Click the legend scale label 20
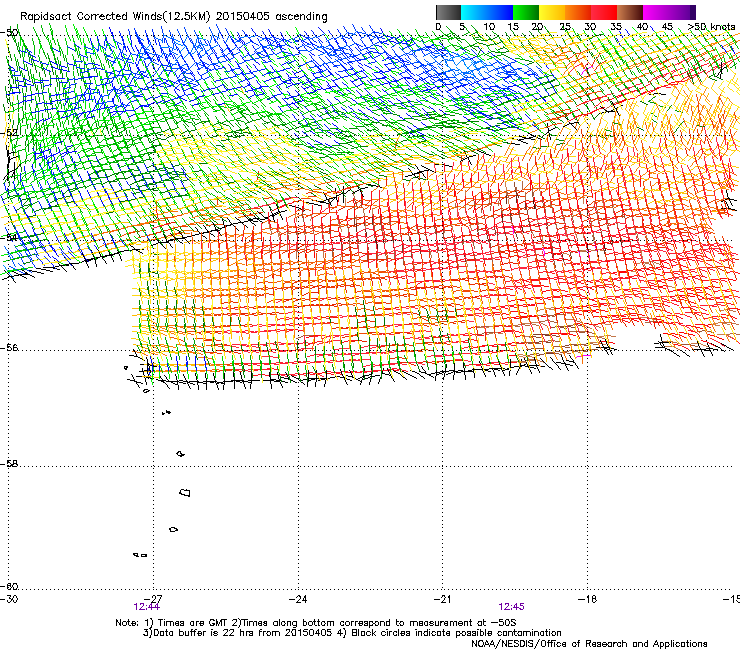This screenshot has height=650, width=740. (537, 27)
